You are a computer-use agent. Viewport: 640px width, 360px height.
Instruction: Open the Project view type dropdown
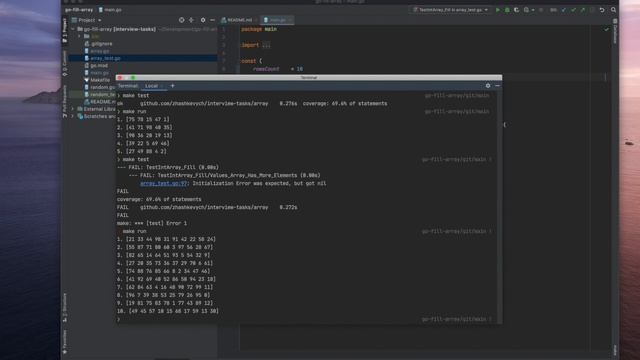[87, 20]
